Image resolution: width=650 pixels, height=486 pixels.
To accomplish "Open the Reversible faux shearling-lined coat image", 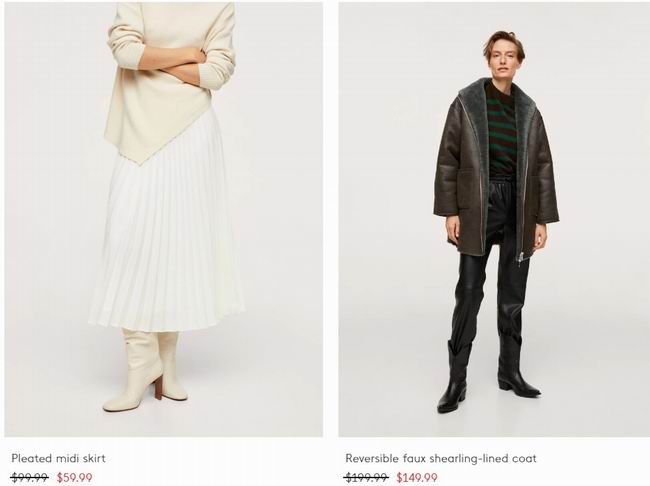I will click(494, 219).
